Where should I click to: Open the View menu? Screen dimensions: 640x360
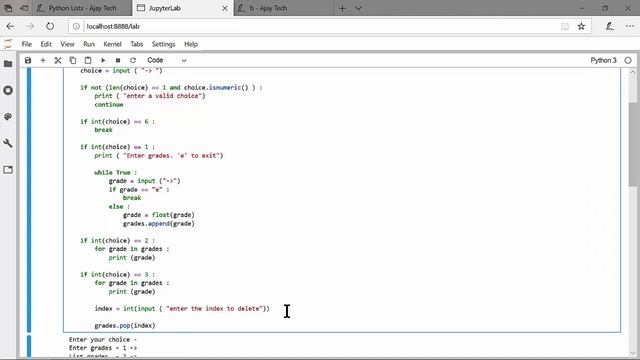point(67,44)
